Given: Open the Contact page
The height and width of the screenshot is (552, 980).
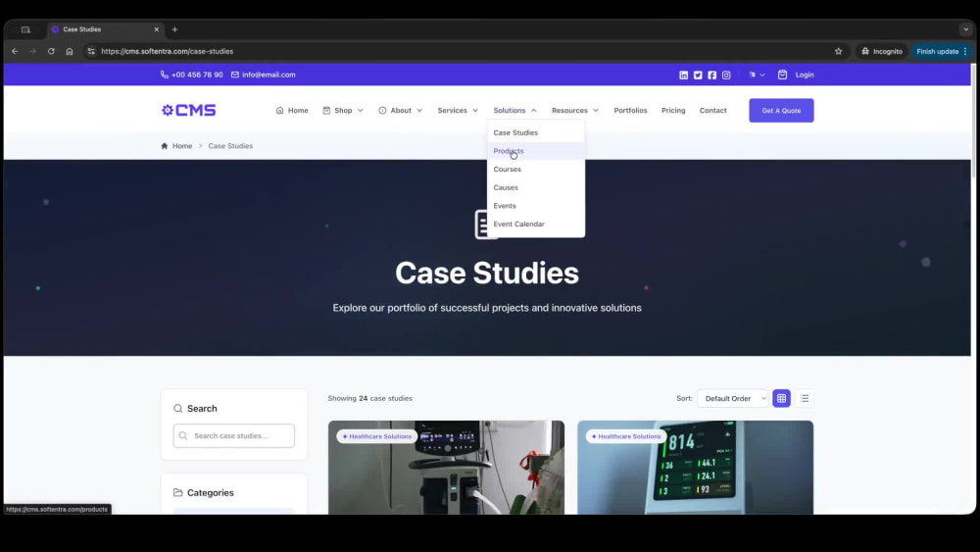Looking at the screenshot, I should [x=712, y=110].
